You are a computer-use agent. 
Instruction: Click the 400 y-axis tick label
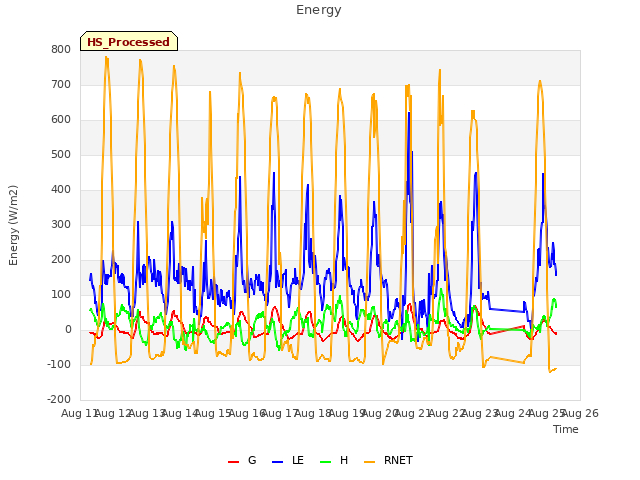(61, 189)
